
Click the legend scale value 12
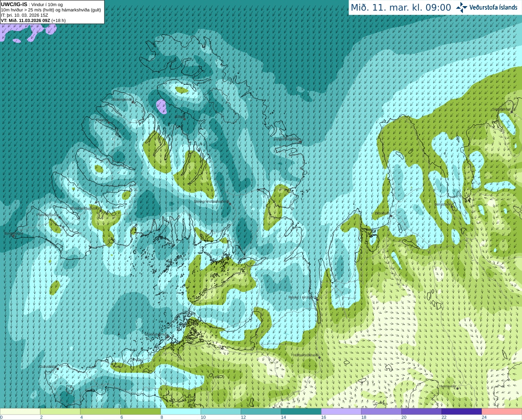pos(243,417)
